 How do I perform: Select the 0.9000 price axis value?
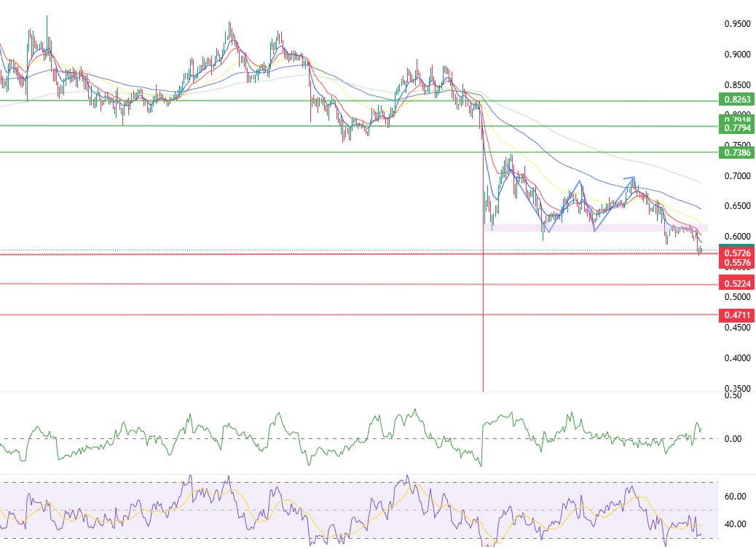point(736,55)
